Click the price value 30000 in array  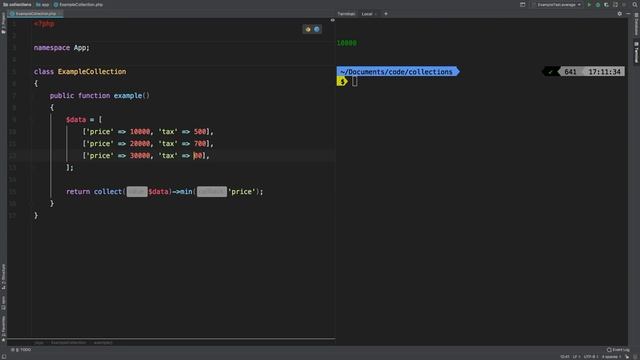(140, 156)
